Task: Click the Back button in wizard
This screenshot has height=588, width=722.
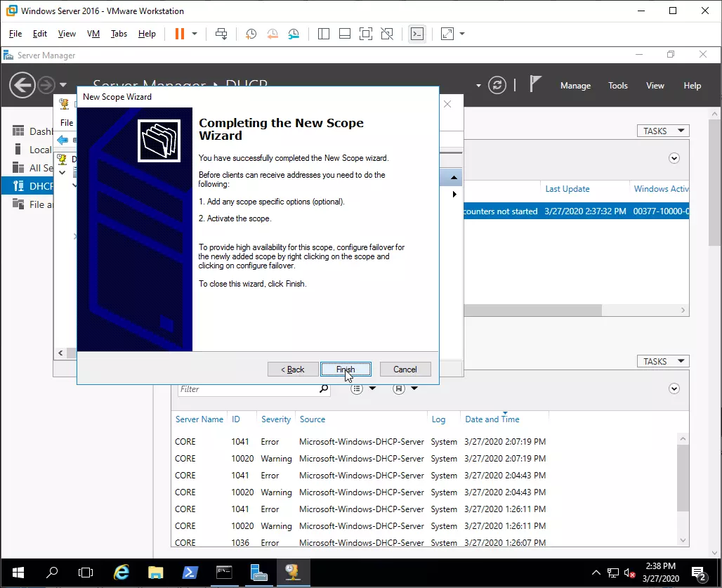Action: 293,370
